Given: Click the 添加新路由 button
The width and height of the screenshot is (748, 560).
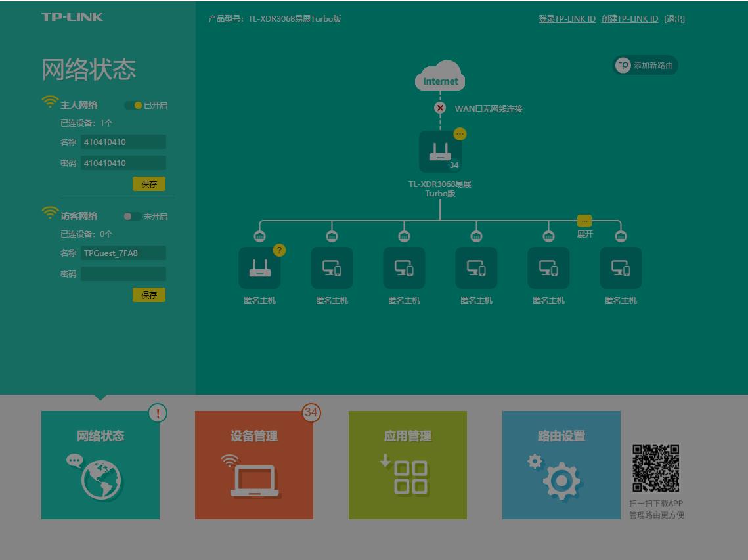Looking at the screenshot, I should (x=645, y=66).
